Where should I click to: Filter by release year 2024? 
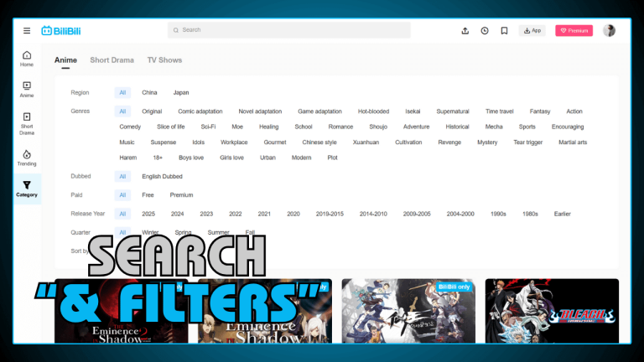coord(177,214)
